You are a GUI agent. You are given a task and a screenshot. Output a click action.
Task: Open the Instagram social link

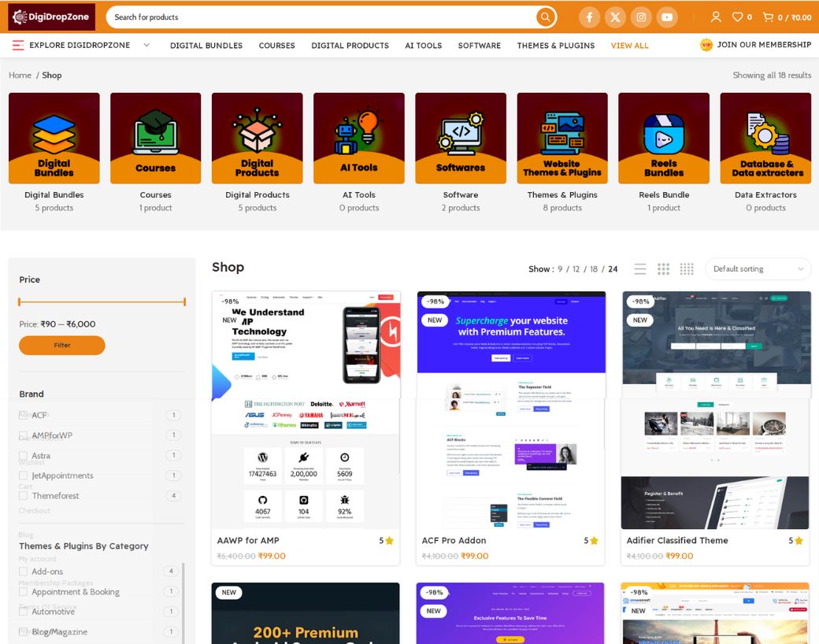click(641, 17)
